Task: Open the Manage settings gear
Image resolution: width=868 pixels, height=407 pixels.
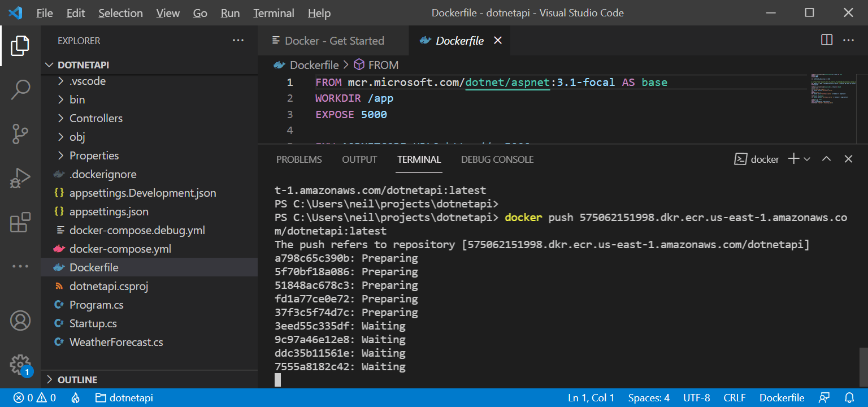Action: pos(20,364)
